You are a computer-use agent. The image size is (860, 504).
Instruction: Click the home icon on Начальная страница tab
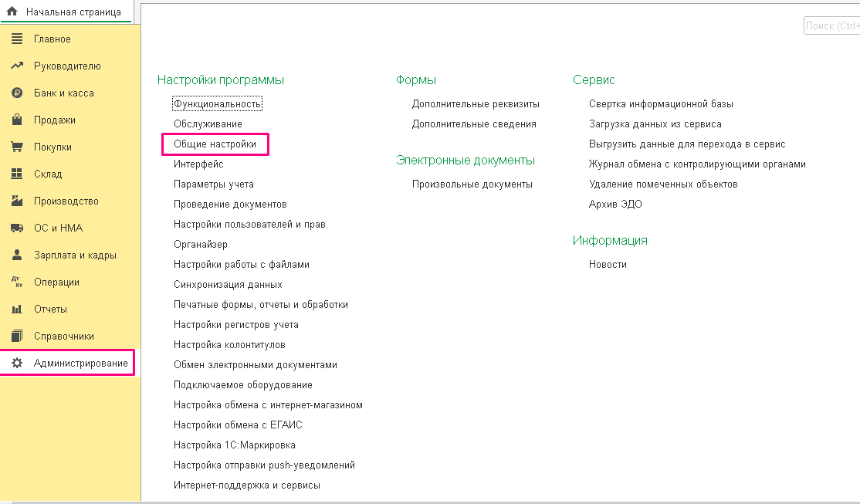[x=12, y=11]
